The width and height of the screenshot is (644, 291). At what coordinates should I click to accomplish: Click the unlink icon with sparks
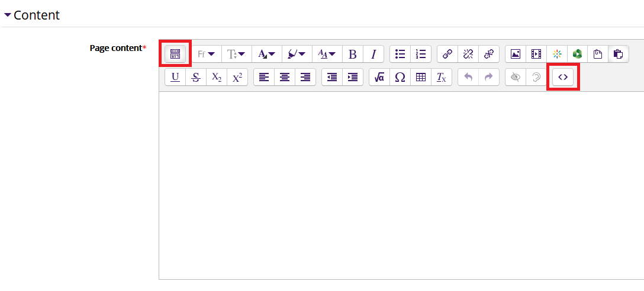468,54
